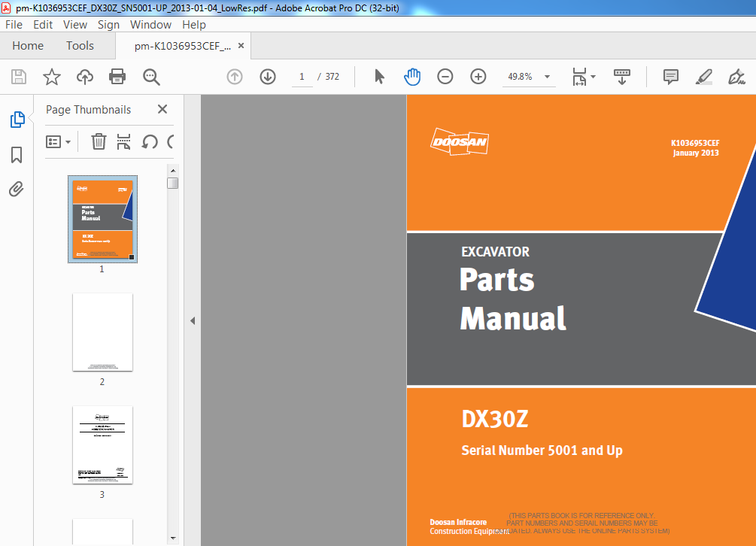Open the File menu
756x546 pixels.
coord(14,25)
